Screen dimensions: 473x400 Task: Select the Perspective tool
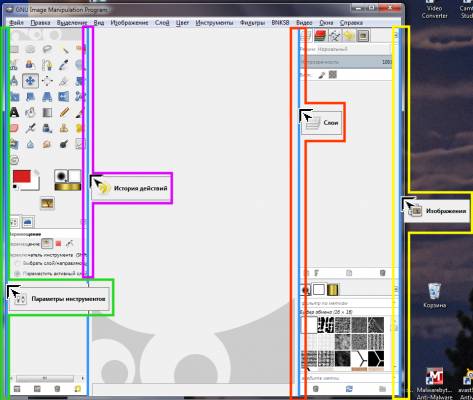47,97
